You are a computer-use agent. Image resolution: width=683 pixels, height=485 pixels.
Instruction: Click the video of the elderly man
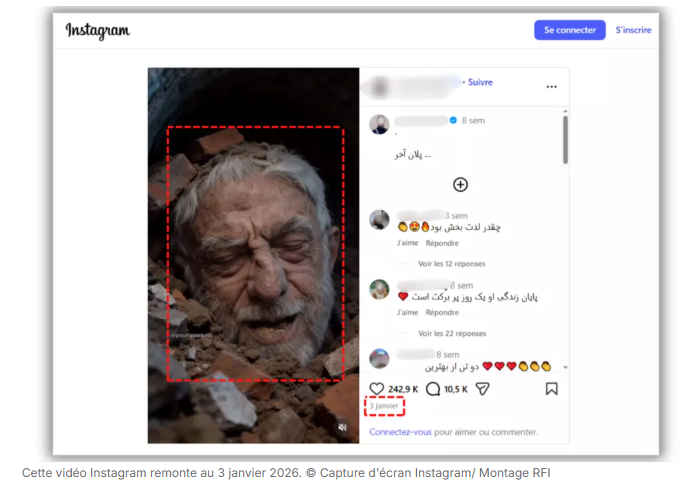[254, 255]
